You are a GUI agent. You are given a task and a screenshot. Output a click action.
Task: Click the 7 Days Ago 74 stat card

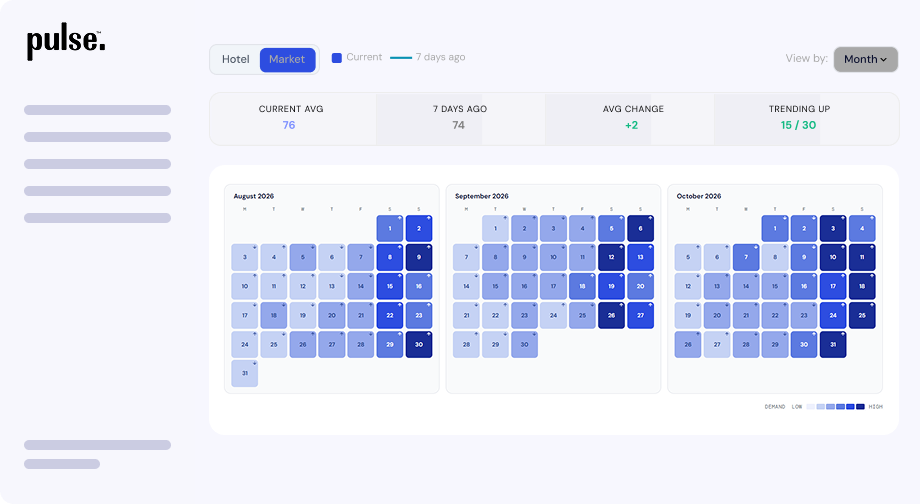(459, 118)
